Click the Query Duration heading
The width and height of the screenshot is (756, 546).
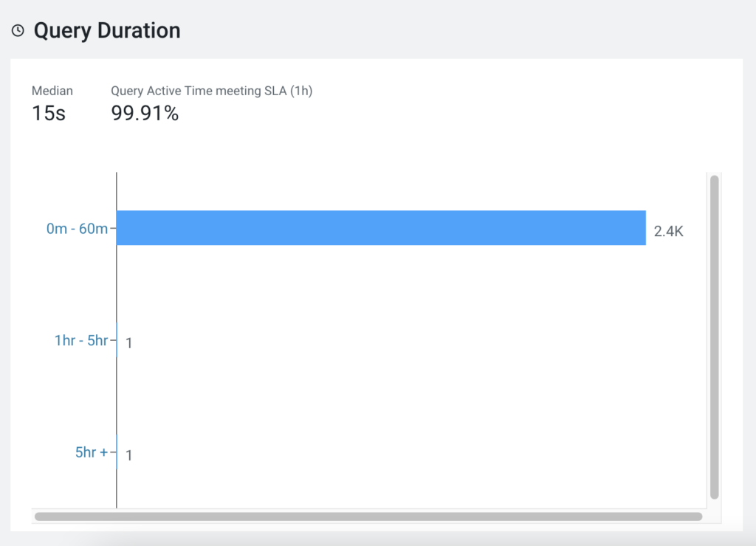[x=107, y=31]
